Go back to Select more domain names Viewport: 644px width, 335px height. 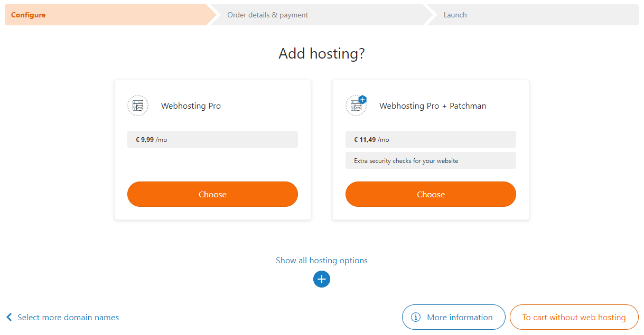pos(68,317)
